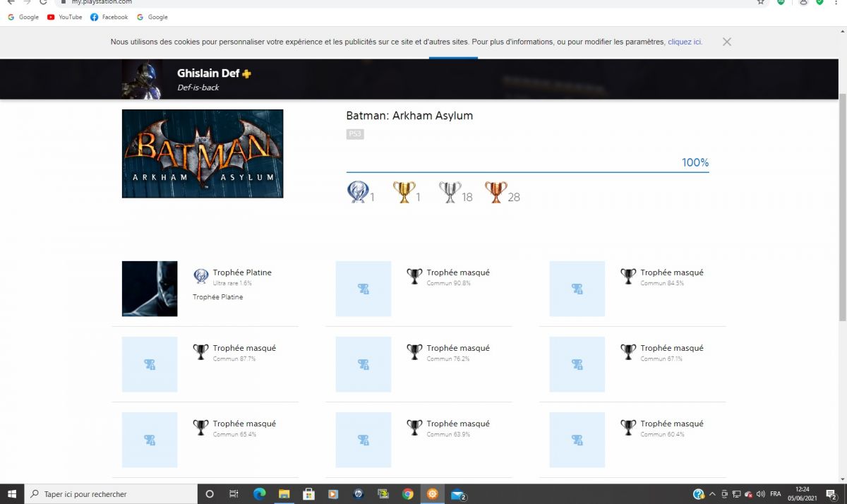847x504 pixels.
Task: Open the Mail app on the taskbar
Action: [457, 494]
